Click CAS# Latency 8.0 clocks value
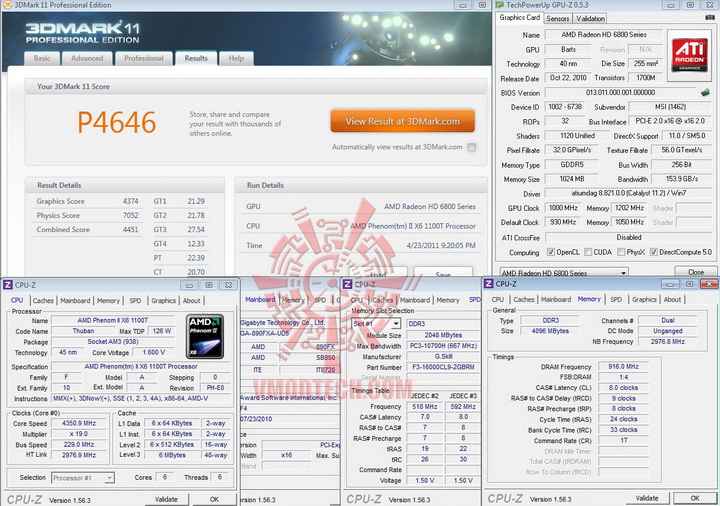720x506 pixels. pos(624,388)
